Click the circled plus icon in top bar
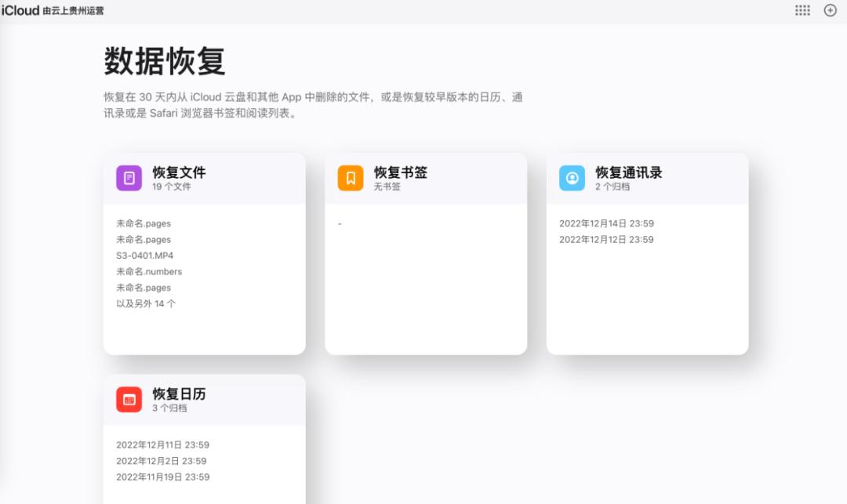This screenshot has height=504, width=847. point(829,10)
